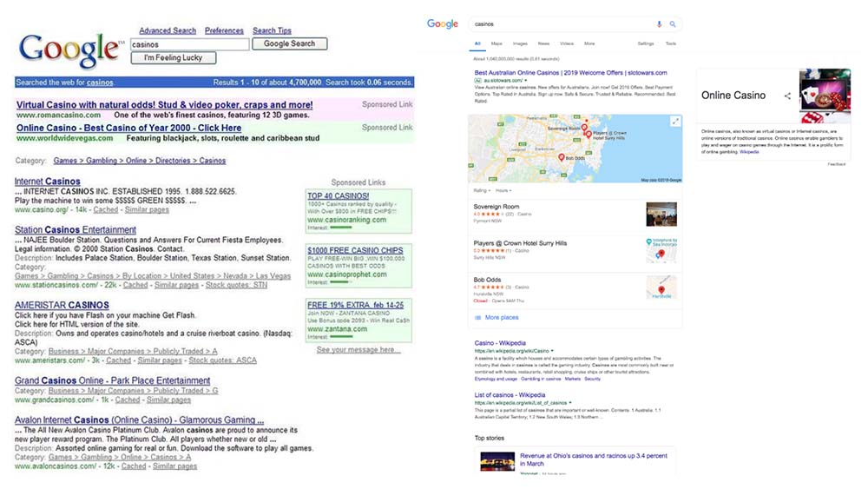Image resolution: width=868 pixels, height=489 pixels.
Task: Open the Advanced Search link
Action: tap(168, 30)
